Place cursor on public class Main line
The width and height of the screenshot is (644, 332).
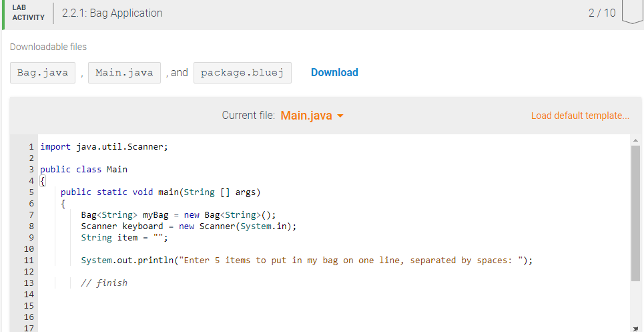pos(84,169)
